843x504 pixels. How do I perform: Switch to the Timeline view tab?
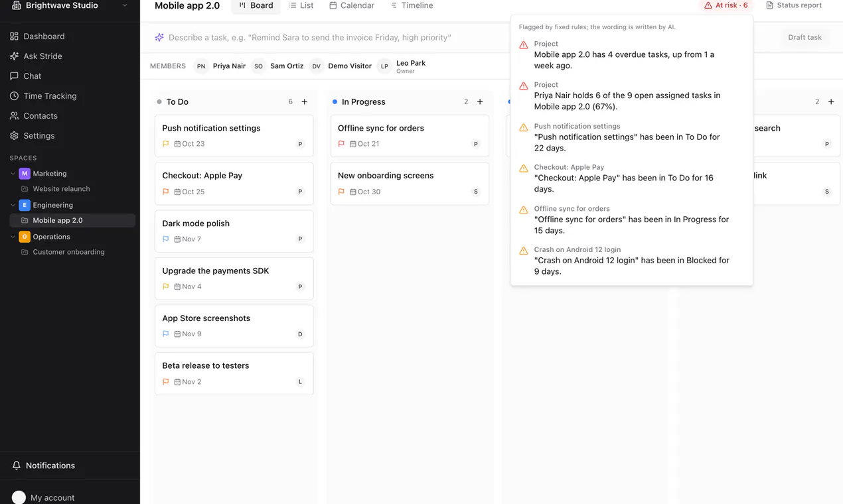[x=412, y=6]
